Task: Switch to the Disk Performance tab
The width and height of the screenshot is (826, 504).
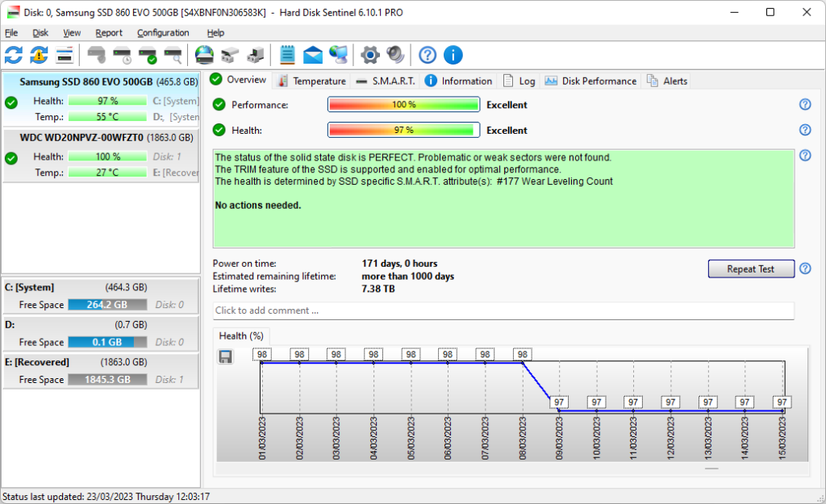Action: [x=590, y=81]
